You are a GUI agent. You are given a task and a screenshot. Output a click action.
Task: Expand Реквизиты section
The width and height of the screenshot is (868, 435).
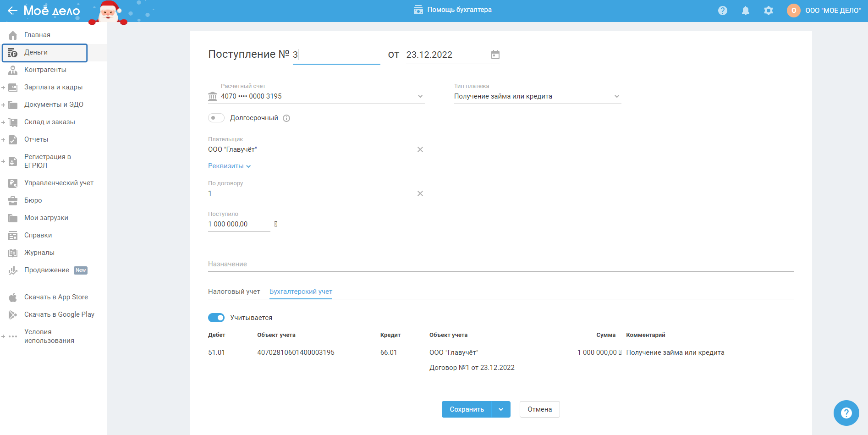click(x=229, y=166)
